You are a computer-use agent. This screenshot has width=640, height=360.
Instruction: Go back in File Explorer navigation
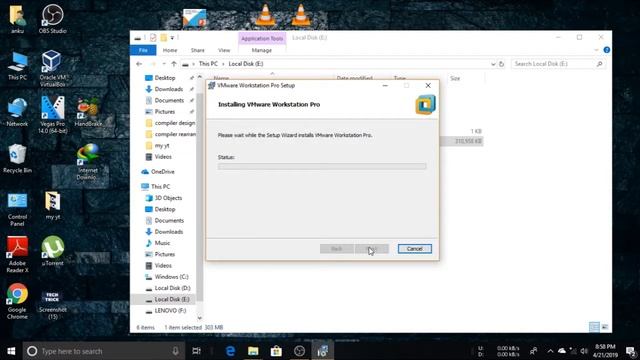(x=139, y=64)
